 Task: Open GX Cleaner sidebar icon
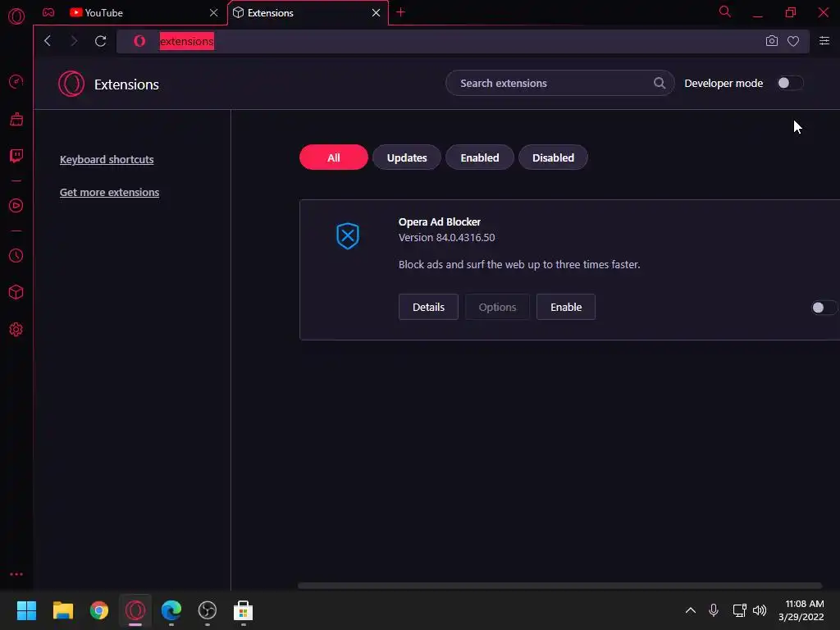16,119
